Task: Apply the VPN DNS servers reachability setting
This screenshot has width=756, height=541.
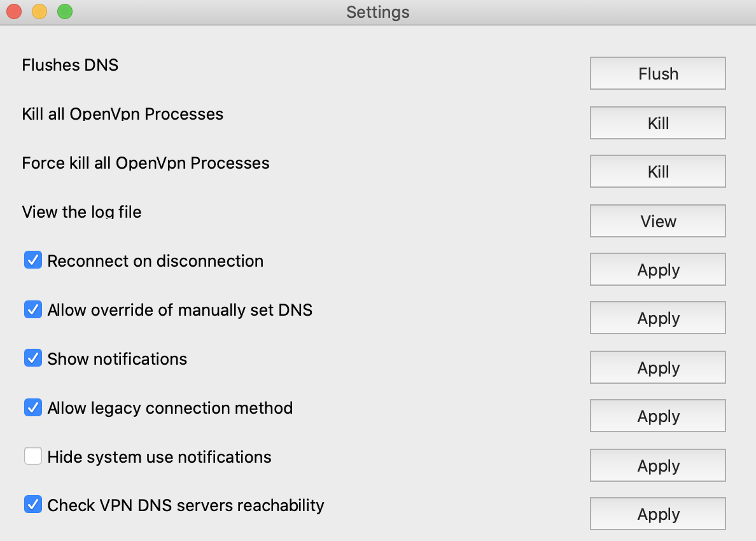Action: (657, 514)
